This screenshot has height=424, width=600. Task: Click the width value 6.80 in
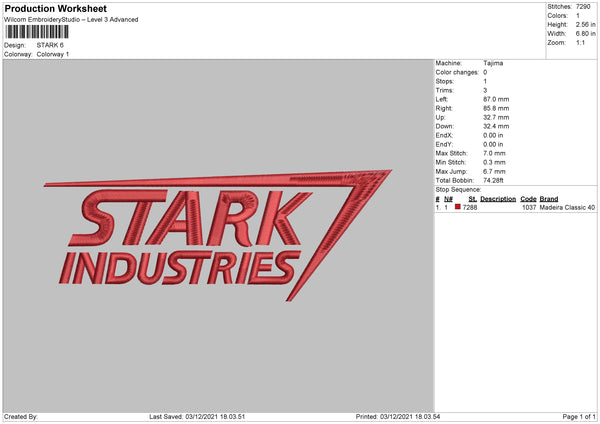point(585,34)
